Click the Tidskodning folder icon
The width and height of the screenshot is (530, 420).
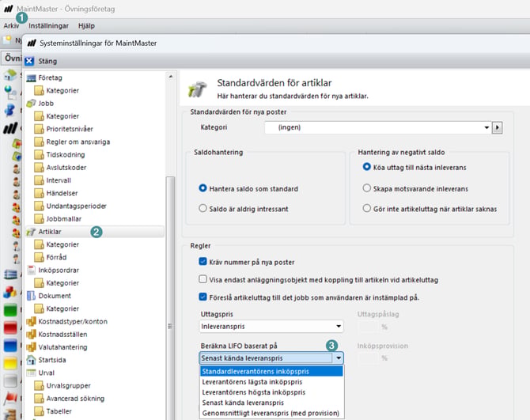[x=39, y=155]
